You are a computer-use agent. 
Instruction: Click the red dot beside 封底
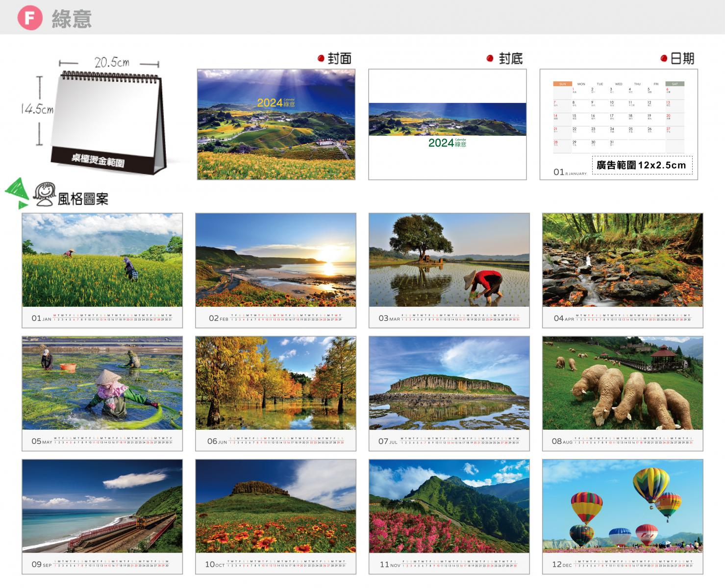click(x=490, y=59)
